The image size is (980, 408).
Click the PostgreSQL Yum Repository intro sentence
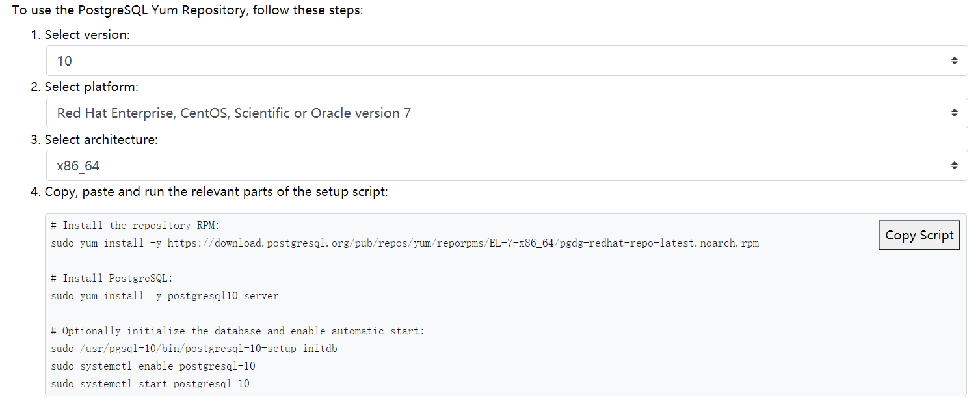(x=187, y=11)
